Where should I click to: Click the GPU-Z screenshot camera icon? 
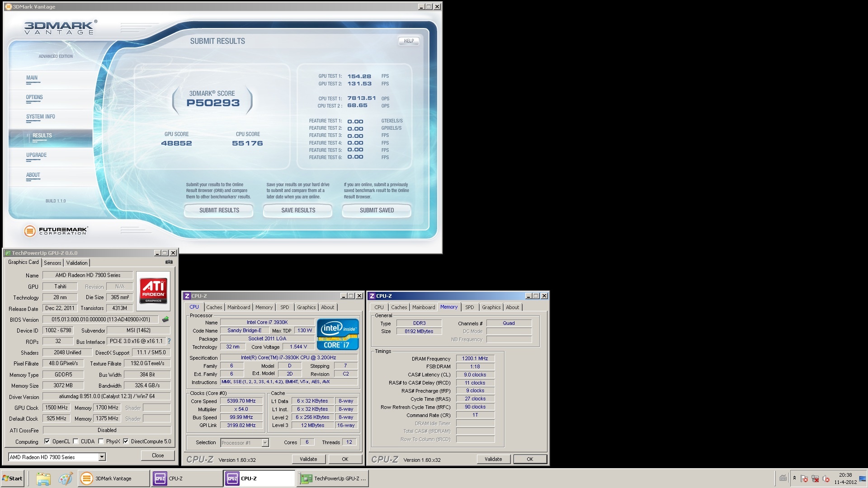(x=169, y=262)
